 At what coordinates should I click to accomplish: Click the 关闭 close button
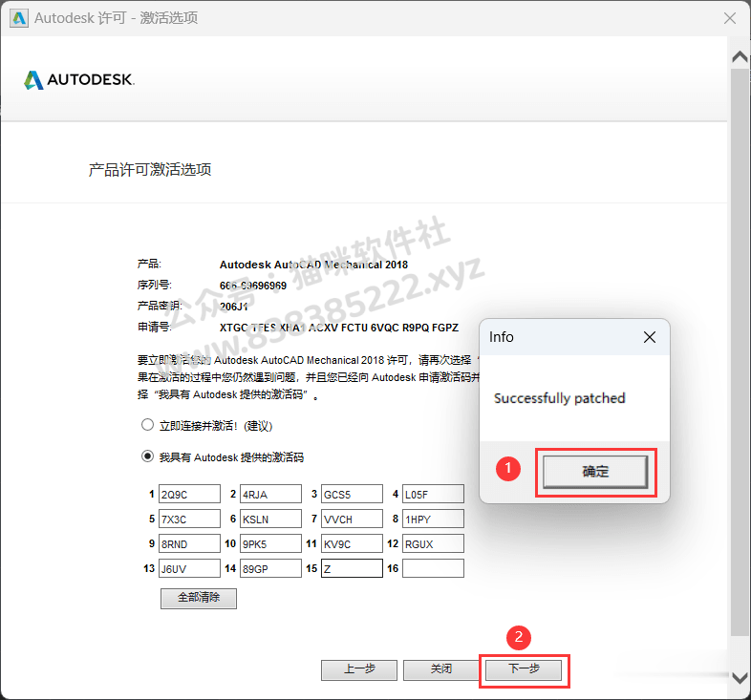click(x=441, y=669)
